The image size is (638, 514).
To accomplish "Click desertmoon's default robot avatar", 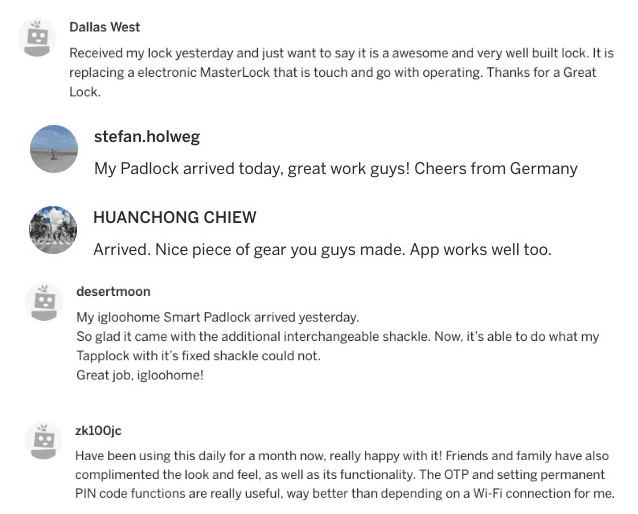I will pyautogui.click(x=44, y=302).
